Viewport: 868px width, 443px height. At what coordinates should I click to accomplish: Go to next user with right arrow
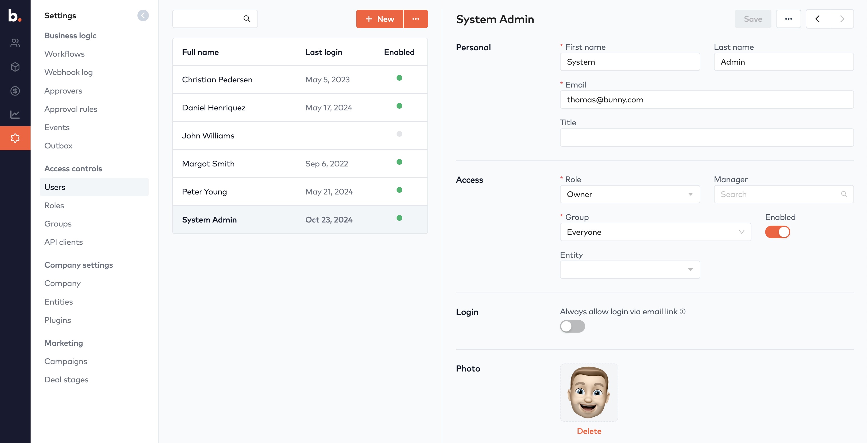tap(842, 19)
